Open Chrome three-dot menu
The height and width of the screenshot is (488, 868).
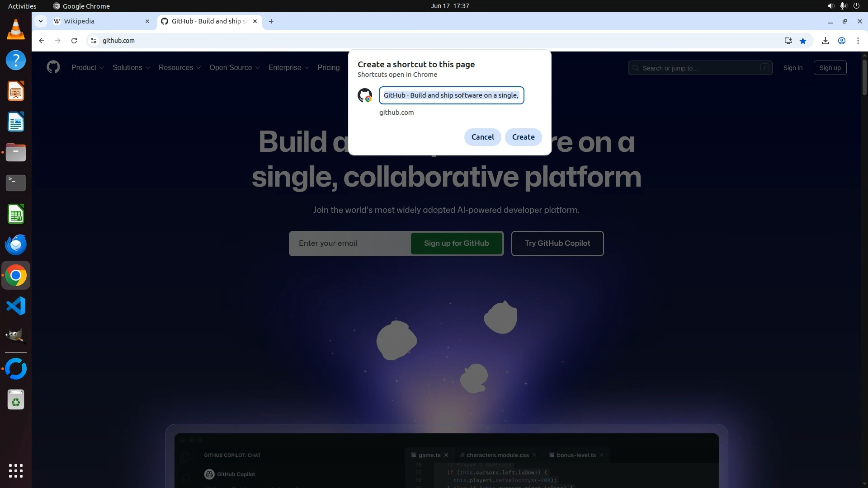point(858,41)
